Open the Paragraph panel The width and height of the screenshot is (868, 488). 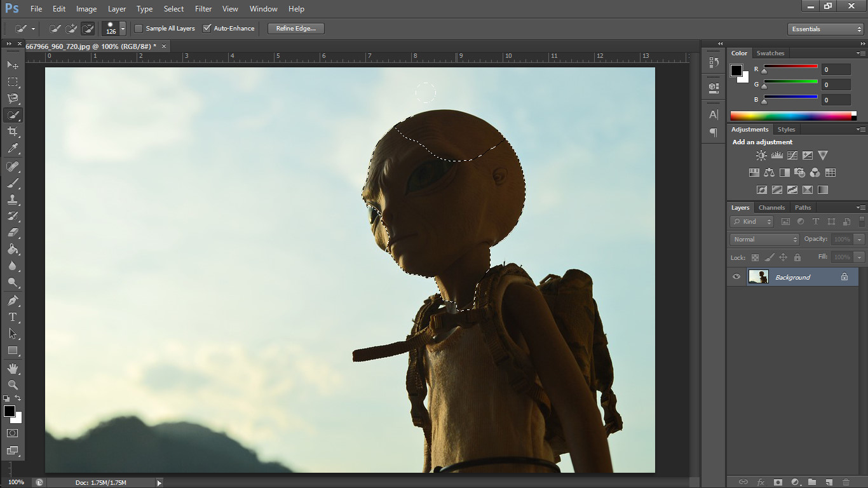(x=712, y=132)
